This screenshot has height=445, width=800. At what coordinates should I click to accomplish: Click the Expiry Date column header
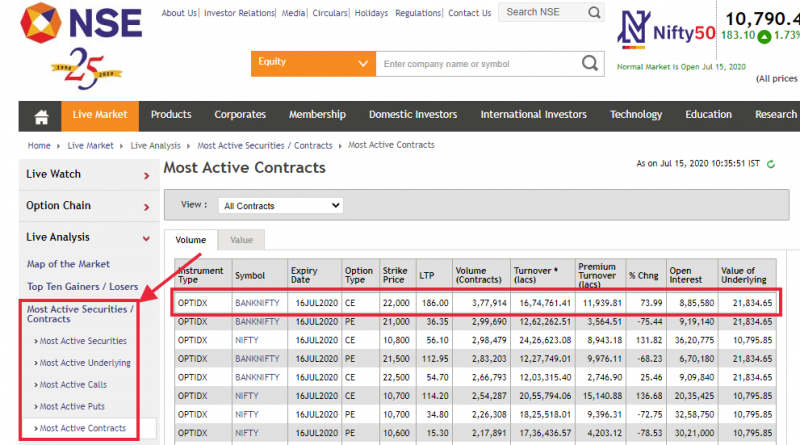pos(314,275)
